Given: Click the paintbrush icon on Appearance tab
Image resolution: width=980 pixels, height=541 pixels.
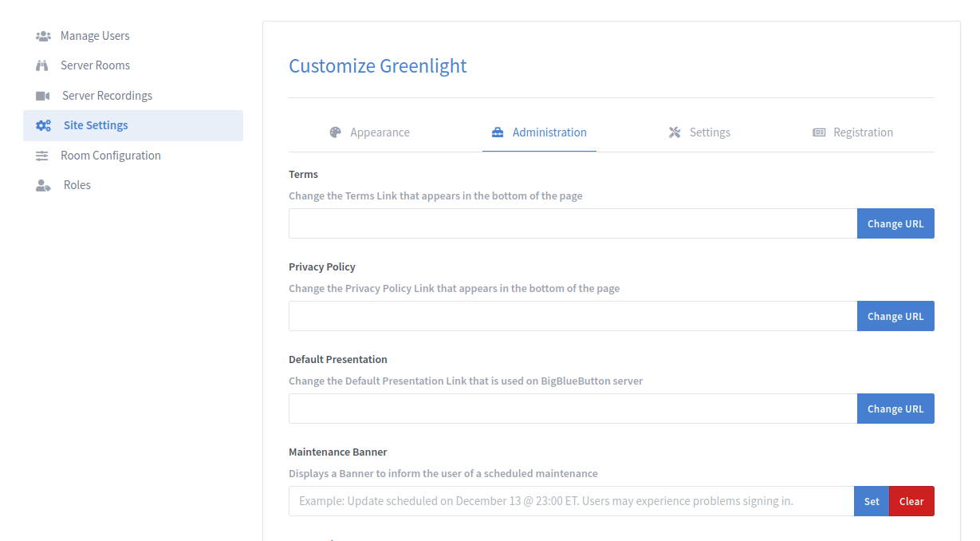Looking at the screenshot, I should pos(335,132).
